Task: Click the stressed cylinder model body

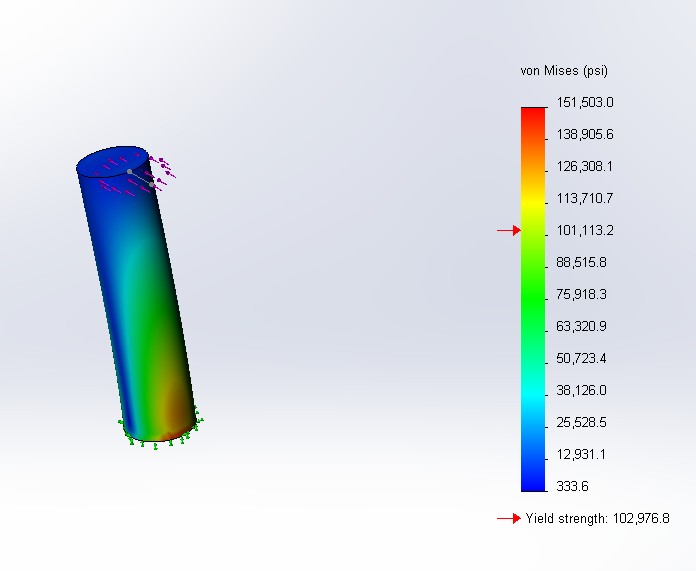Action: [136, 293]
